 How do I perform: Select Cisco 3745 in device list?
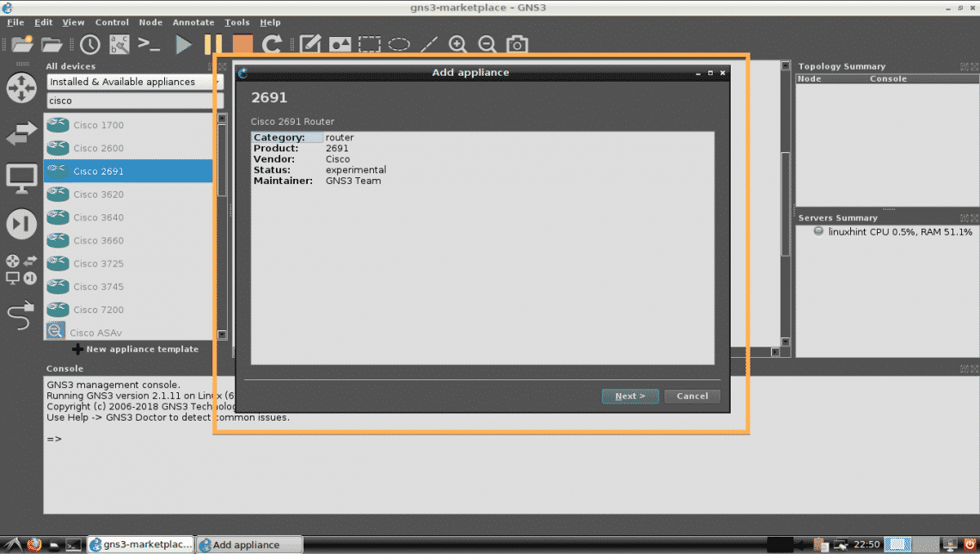[x=128, y=287]
